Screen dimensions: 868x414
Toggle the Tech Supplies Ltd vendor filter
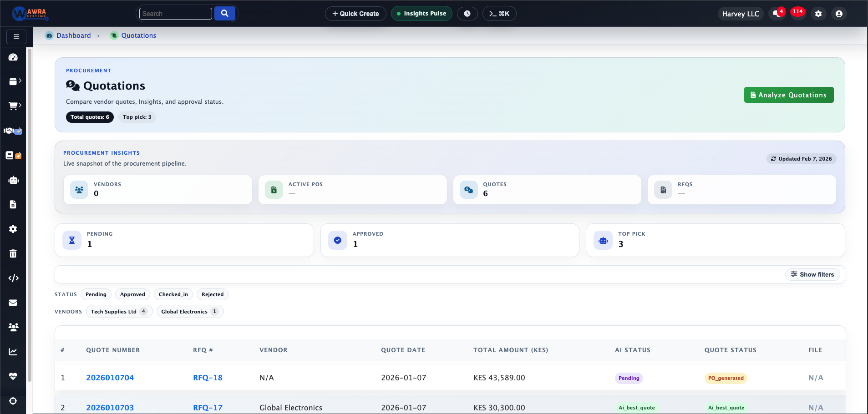(118, 312)
